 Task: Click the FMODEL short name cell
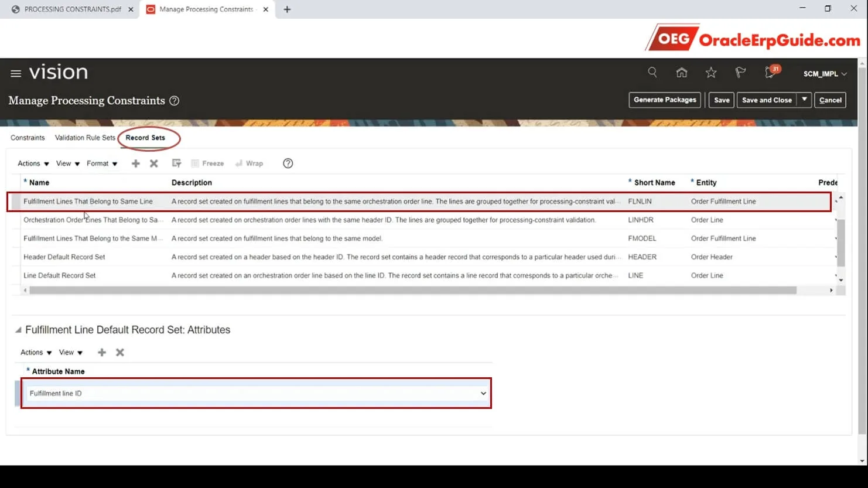(x=642, y=238)
